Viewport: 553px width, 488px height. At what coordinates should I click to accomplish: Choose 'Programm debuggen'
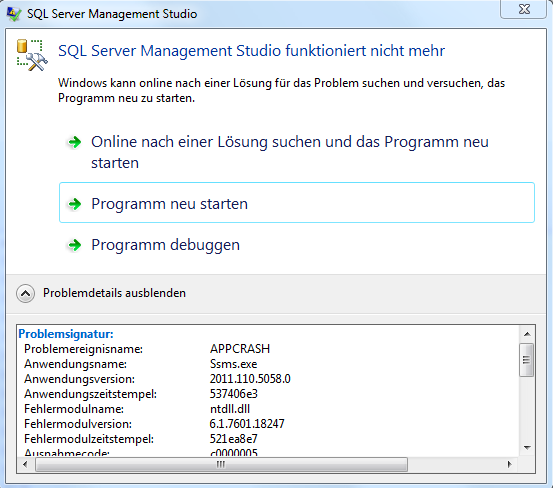[x=297, y=245]
